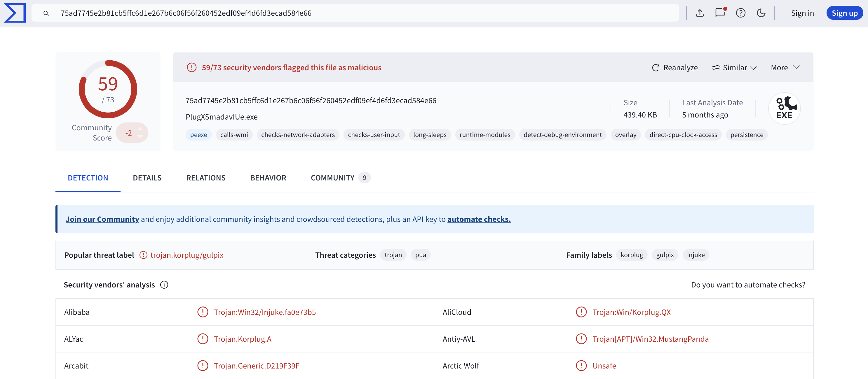
Task: Vote community score down arrow
Action: tap(140, 137)
